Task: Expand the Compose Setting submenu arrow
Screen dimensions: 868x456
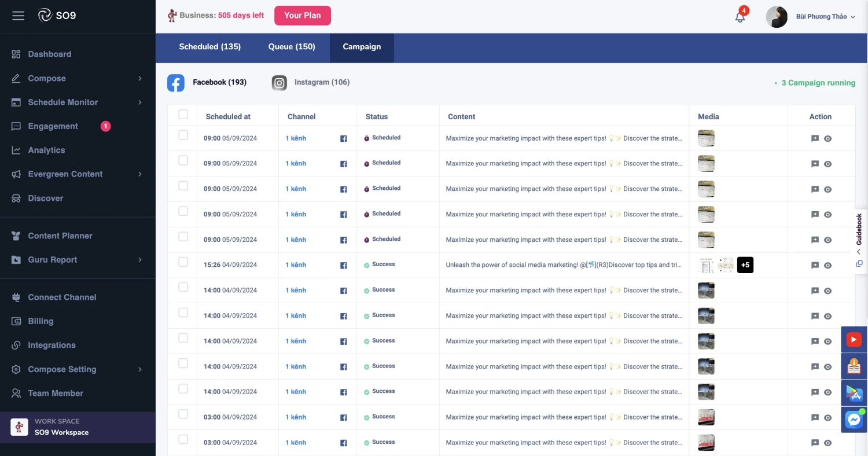Action: 140,369
